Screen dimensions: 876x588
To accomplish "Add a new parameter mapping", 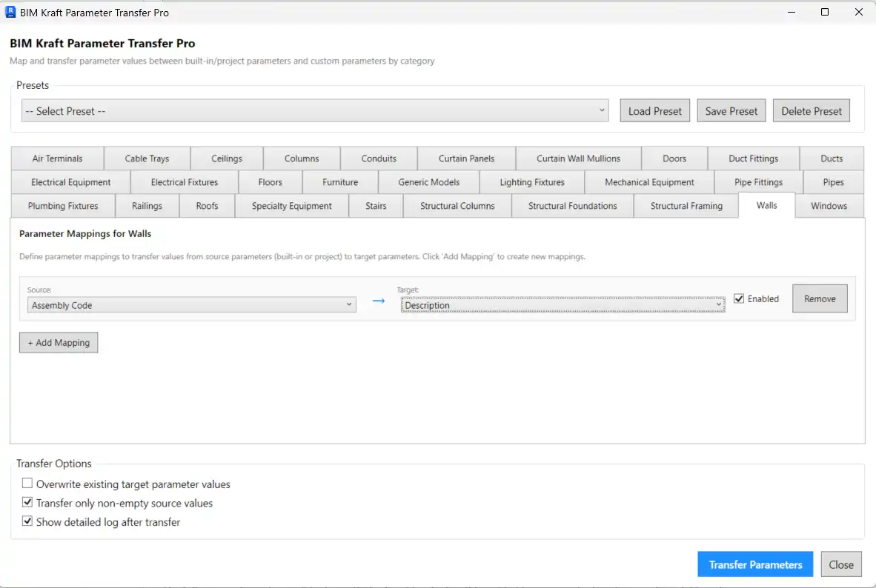I will [x=58, y=342].
